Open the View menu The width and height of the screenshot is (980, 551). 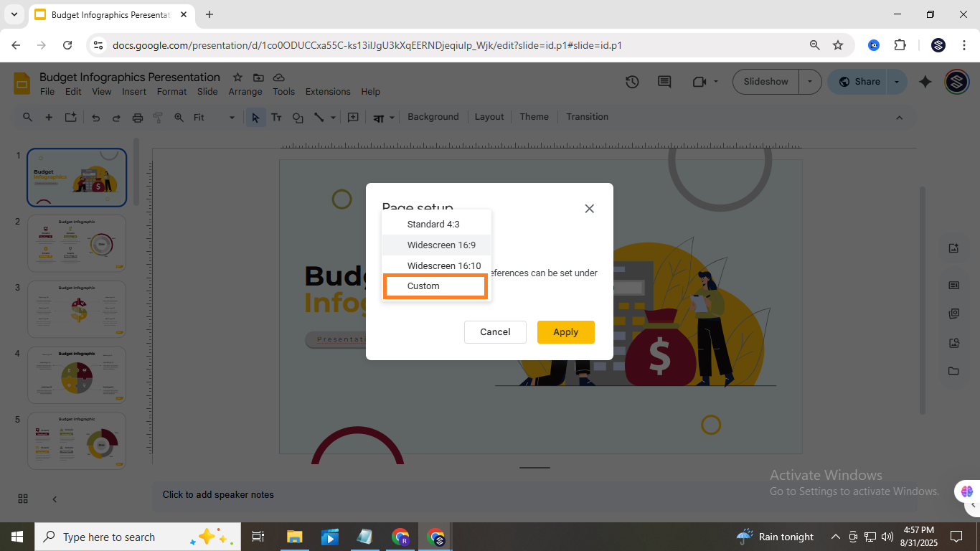pyautogui.click(x=101, y=92)
